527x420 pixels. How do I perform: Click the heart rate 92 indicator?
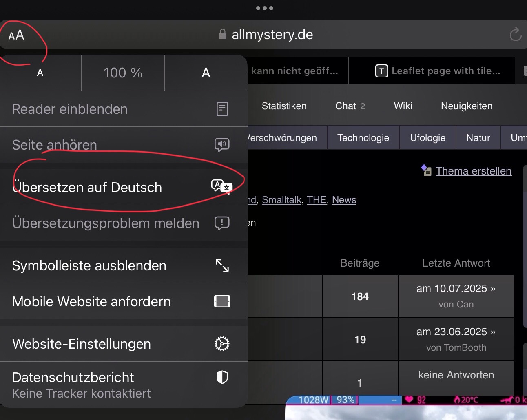point(415,400)
